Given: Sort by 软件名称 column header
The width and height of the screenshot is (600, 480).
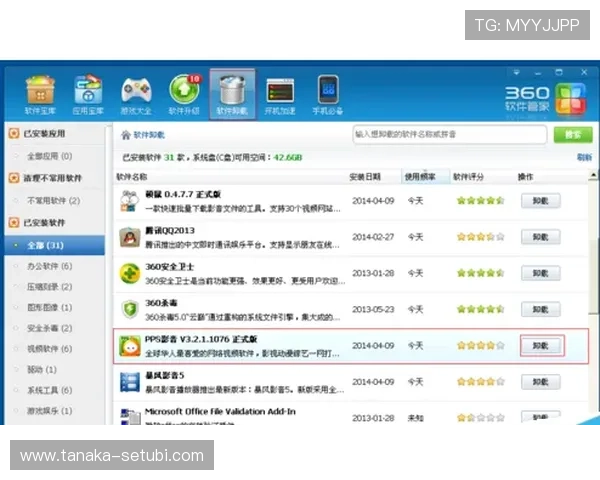Looking at the screenshot, I should pos(132,177).
